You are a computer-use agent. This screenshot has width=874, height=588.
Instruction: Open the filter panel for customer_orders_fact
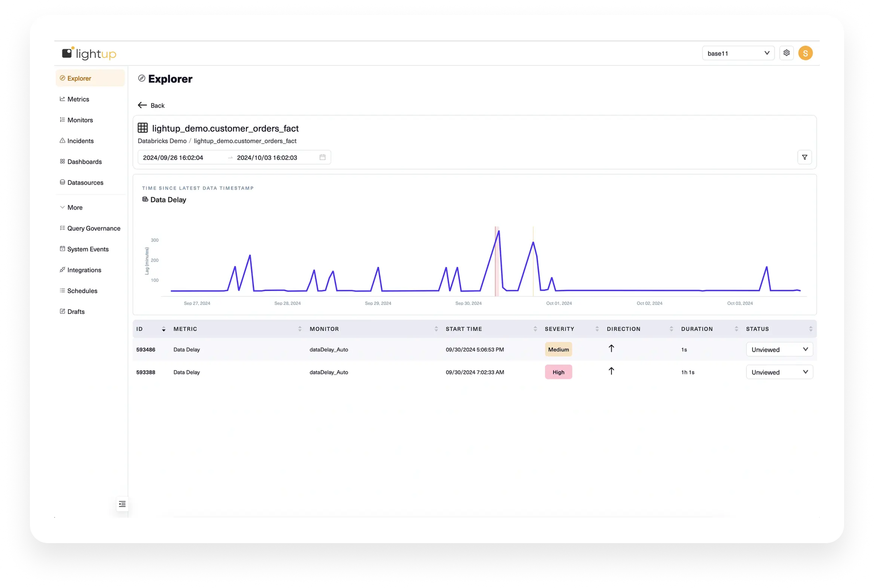tap(805, 157)
